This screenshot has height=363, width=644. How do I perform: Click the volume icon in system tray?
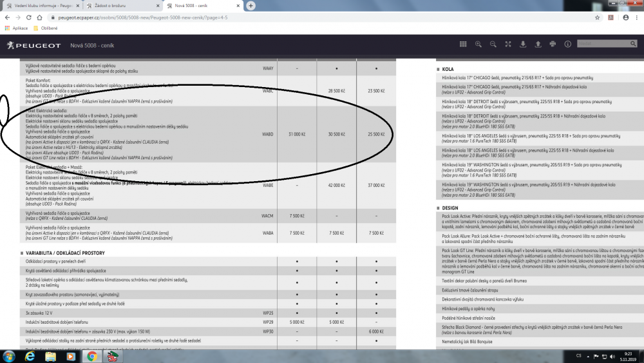pyautogui.click(x=613, y=357)
